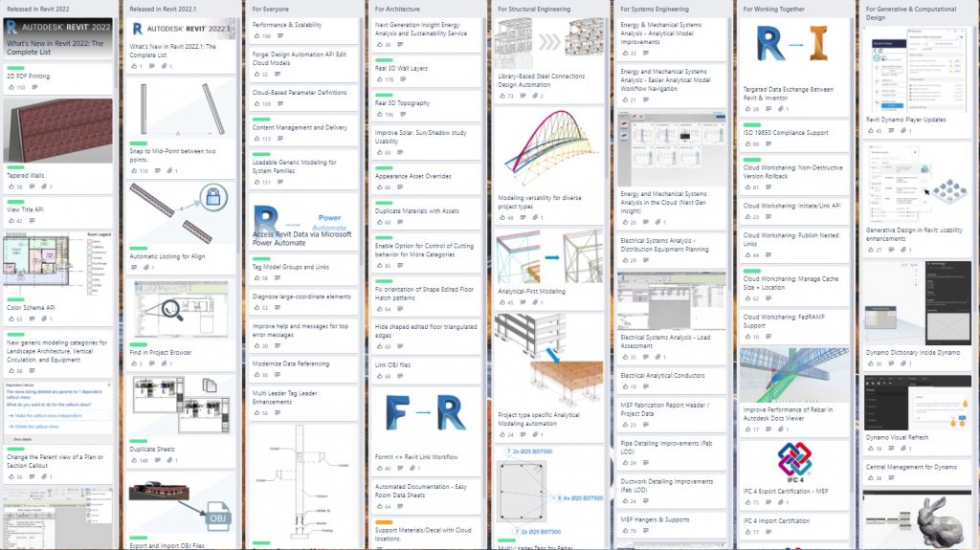Screen dimensions: 980x550
Task: Open Tag Model Groups and Links card
Action: (x=302, y=270)
